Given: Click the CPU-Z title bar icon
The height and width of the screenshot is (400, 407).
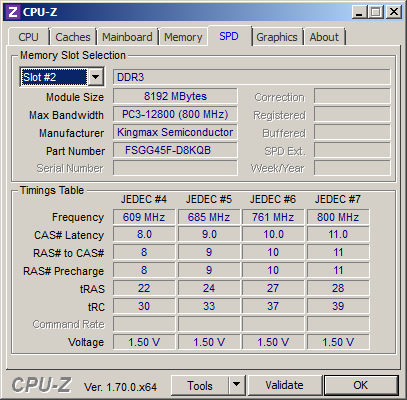Looking at the screenshot, I should point(13,12).
